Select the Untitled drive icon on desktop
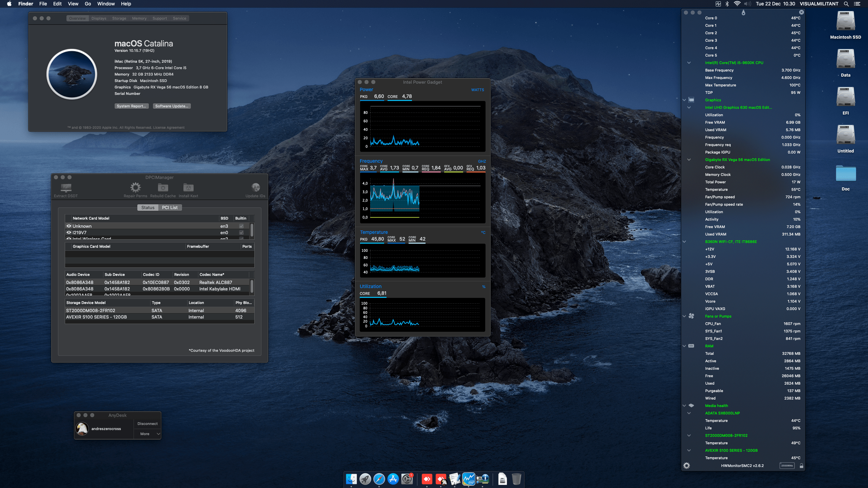868x488 pixels. [x=846, y=136]
